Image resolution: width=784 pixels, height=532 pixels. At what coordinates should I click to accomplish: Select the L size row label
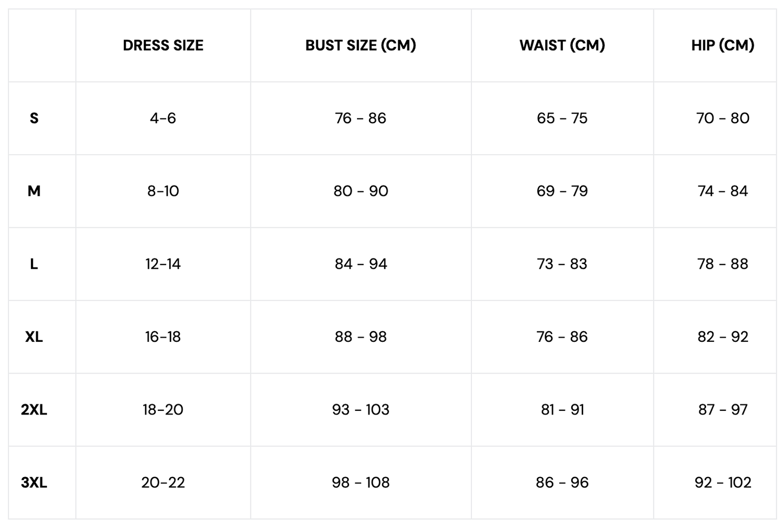(34, 264)
